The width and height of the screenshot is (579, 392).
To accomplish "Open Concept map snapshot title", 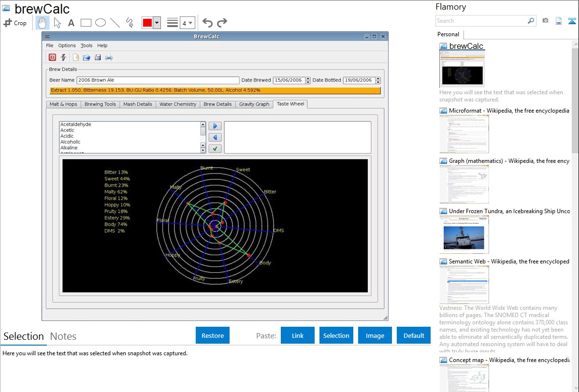I will tap(509, 360).
